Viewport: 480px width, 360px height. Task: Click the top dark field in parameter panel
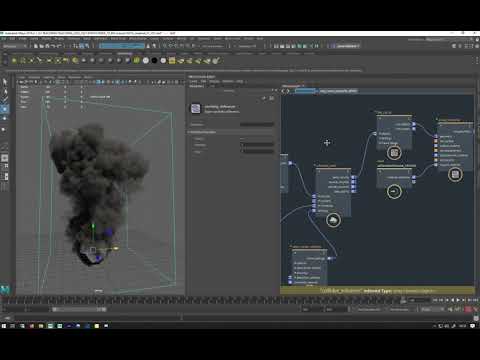click(x=257, y=124)
